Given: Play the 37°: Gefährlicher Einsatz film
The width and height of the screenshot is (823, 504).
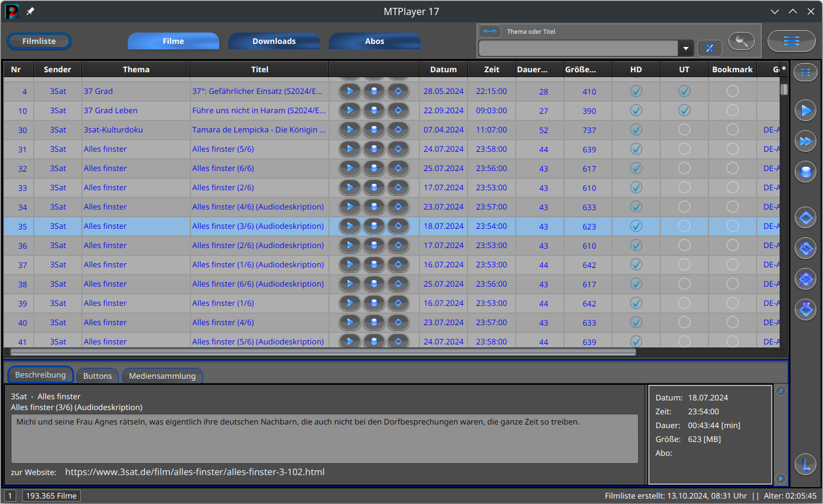Looking at the screenshot, I should coord(350,92).
